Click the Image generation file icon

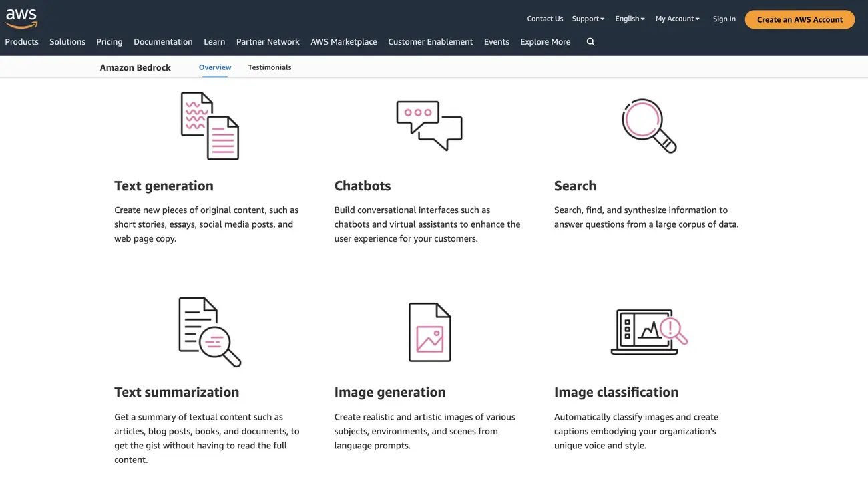coord(430,332)
